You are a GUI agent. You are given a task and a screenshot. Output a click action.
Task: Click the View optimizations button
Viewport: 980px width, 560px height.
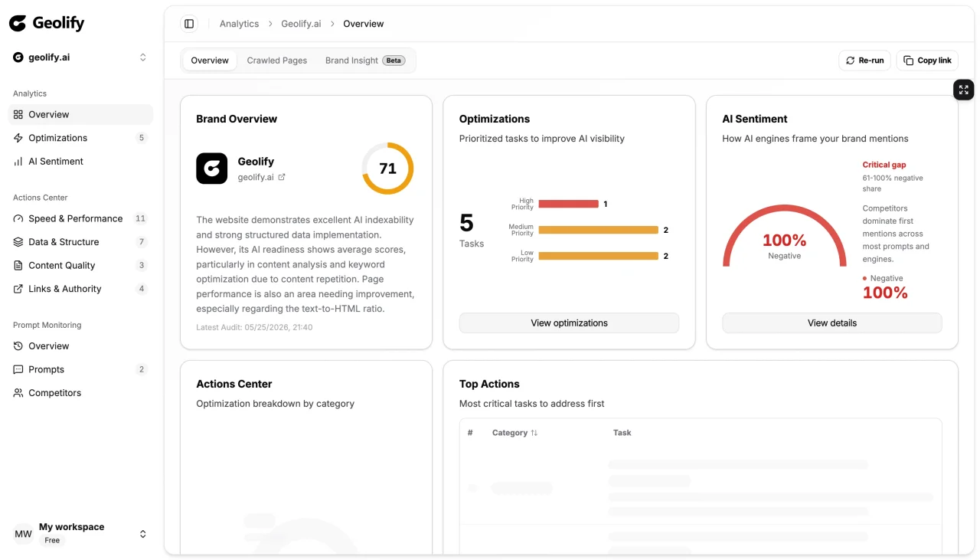pyautogui.click(x=569, y=323)
